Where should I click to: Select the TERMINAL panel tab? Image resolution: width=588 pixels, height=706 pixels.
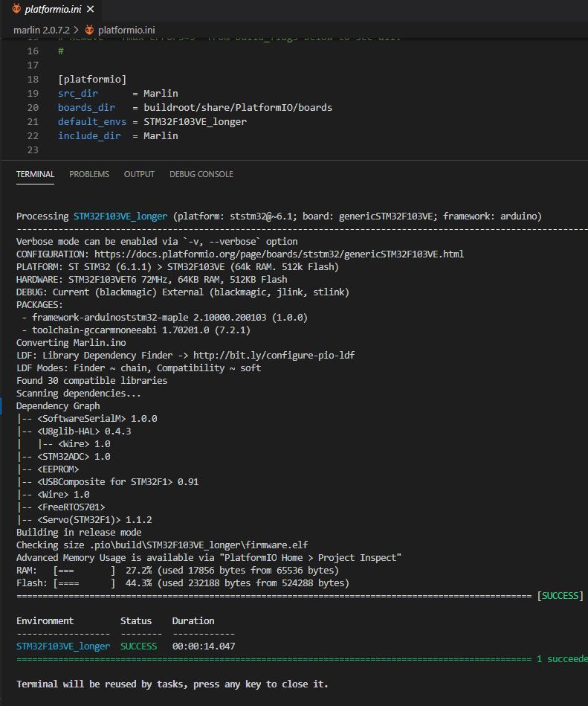tap(35, 174)
